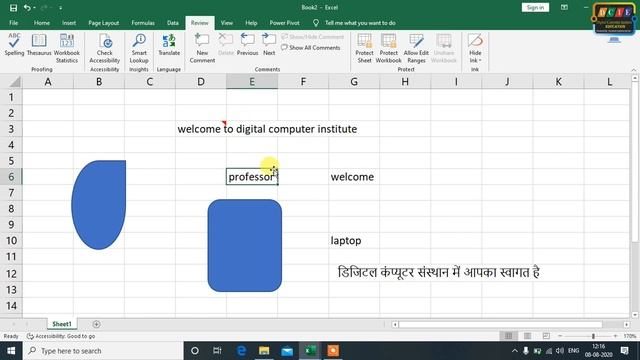
Task: Select row 10 header
Action: (x=11, y=240)
